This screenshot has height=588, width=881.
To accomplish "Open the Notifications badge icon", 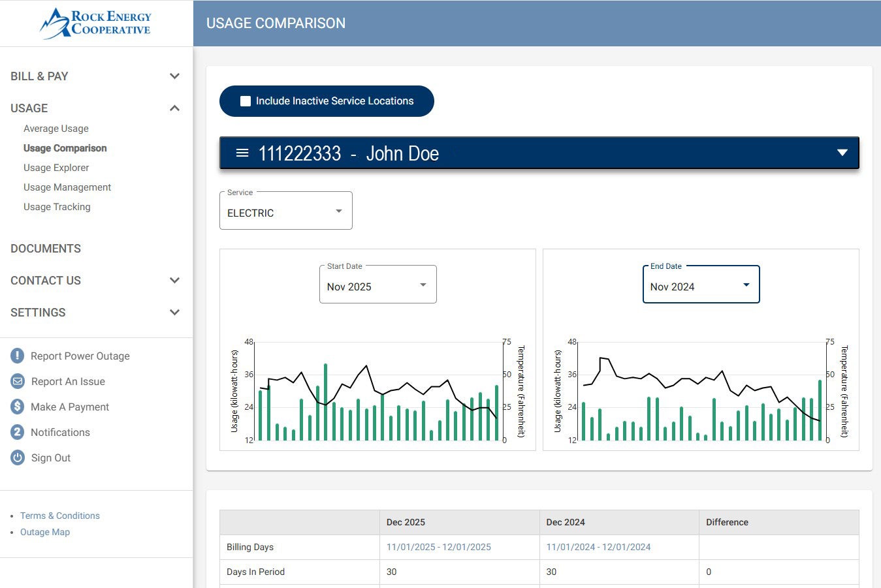I will tap(18, 432).
